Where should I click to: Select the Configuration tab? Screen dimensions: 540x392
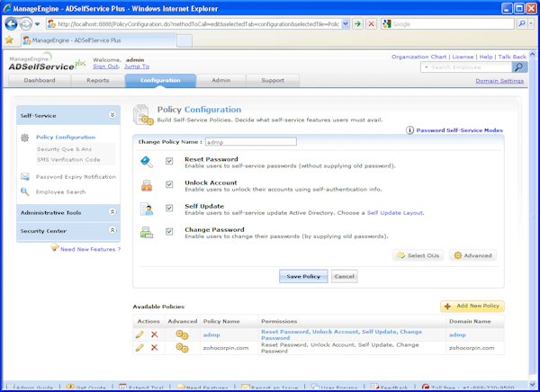[160, 81]
